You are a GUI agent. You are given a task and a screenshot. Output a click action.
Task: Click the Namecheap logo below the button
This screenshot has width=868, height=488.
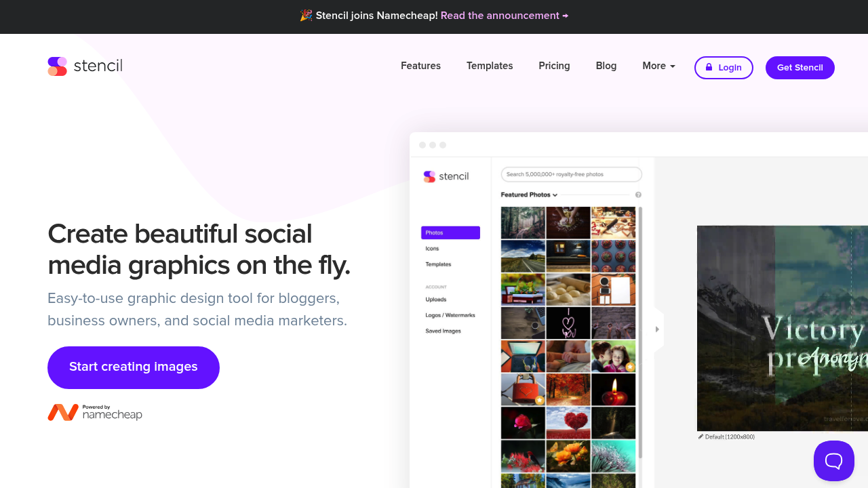coord(95,412)
